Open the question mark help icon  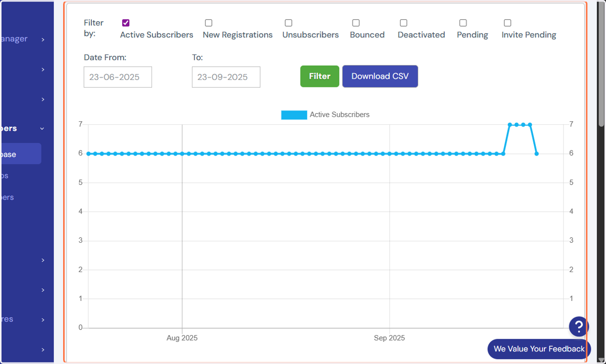(x=579, y=327)
